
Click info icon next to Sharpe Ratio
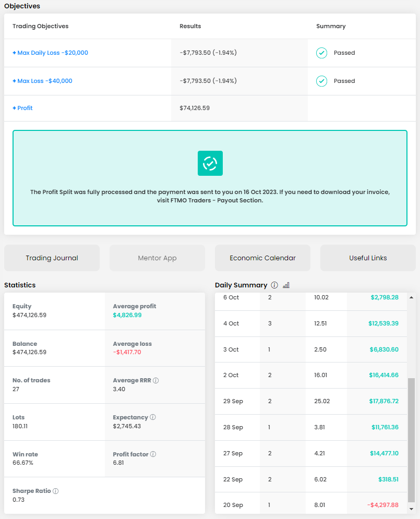pos(56,491)
